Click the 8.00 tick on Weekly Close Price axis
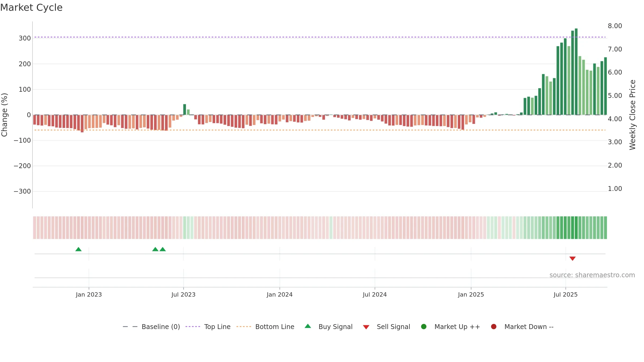644x362 pixels. tap(615, 26)
